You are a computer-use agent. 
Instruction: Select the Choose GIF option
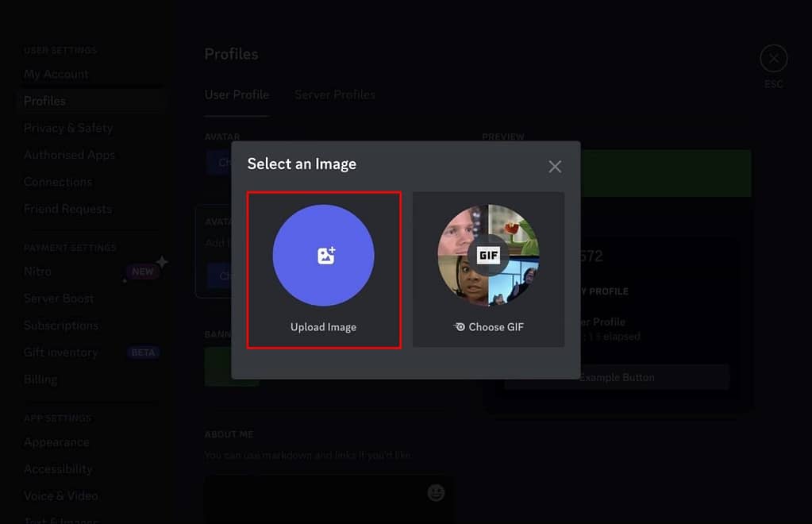coord(488,270)
